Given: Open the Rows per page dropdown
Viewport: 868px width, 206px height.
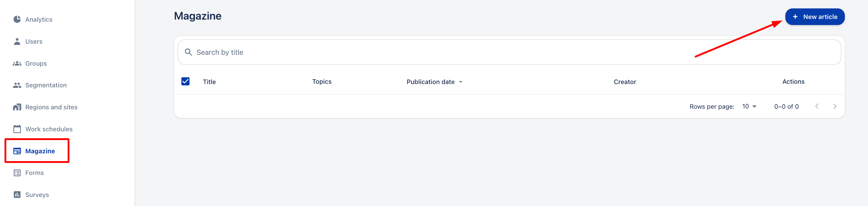Looking at the screenshot, I should [x=749, y=106].
